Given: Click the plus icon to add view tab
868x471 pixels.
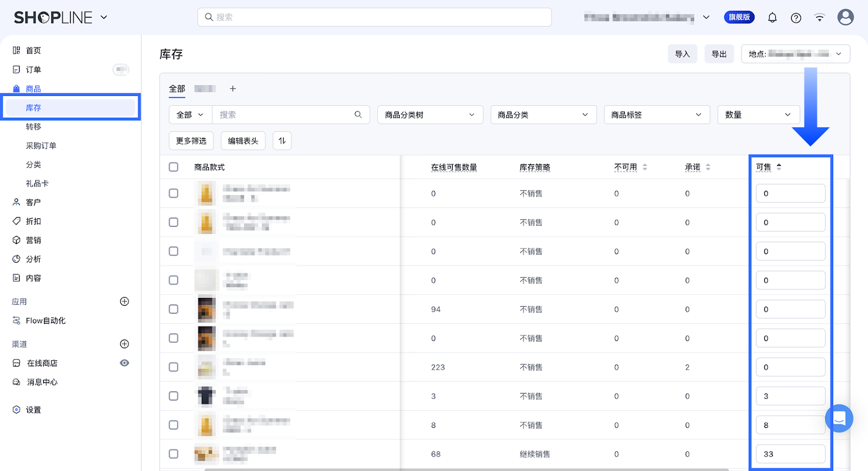Looking at the screenshot, I should [x=233, y=88].
